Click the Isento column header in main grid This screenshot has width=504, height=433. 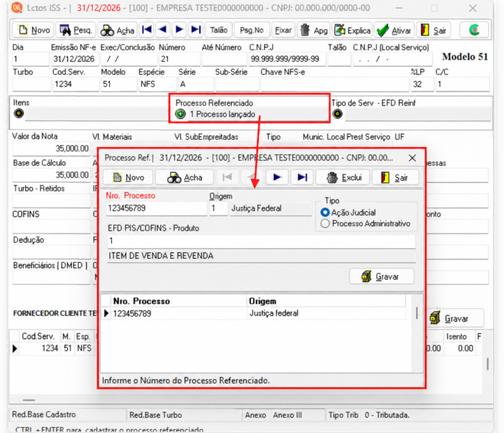(x=457, y=337)
